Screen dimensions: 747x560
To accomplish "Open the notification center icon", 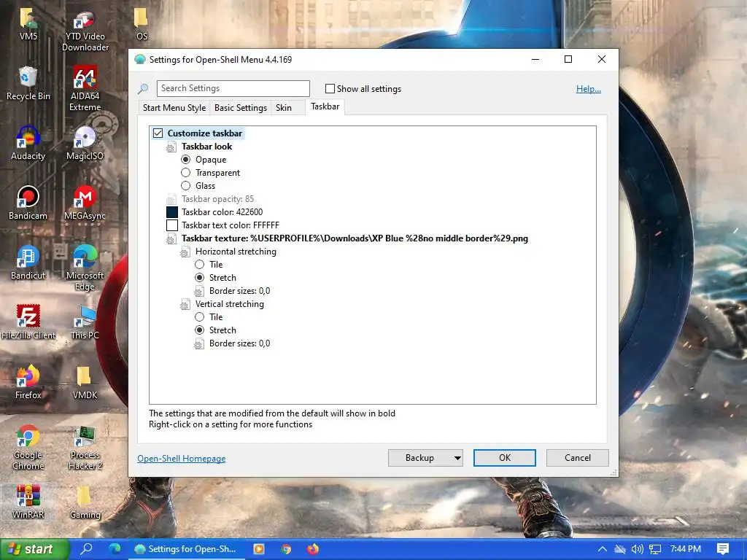I will pos(723,549).
